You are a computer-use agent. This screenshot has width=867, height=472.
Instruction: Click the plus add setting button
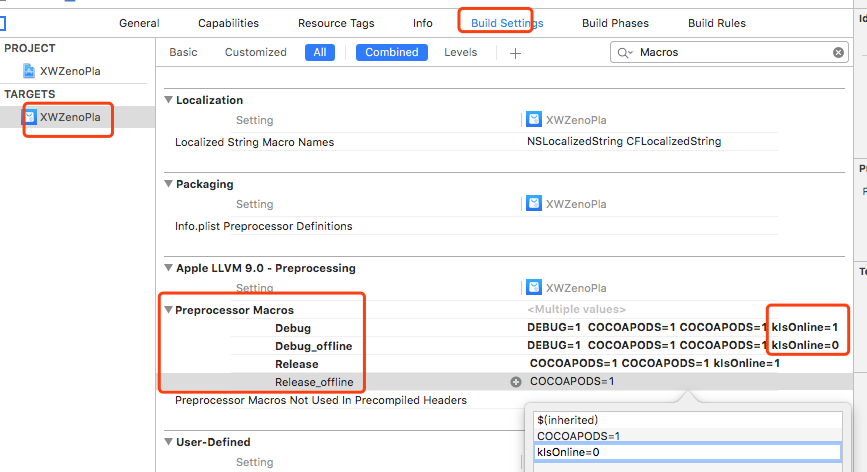pos(515,53)
